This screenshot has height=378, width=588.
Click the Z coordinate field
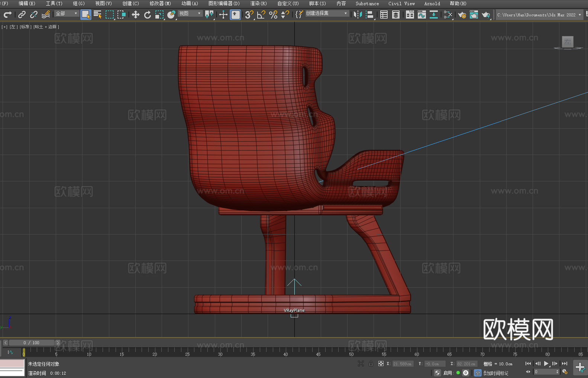coord(466,364)
